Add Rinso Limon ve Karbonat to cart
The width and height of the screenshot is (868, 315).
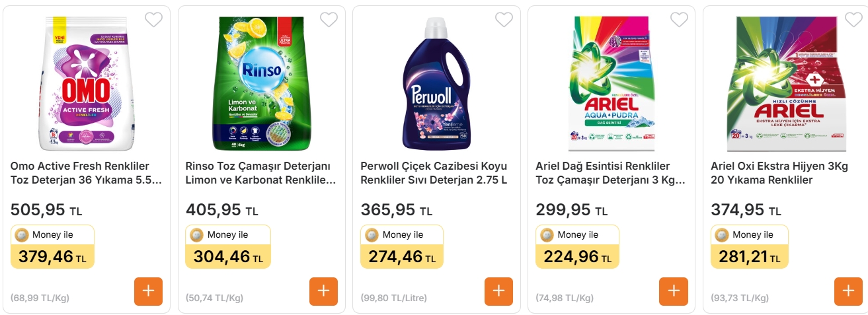tap(323, 291)
